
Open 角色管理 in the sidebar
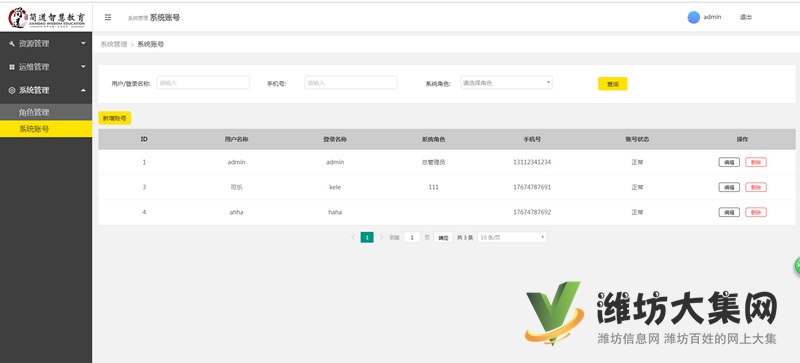tap(46, 112)
